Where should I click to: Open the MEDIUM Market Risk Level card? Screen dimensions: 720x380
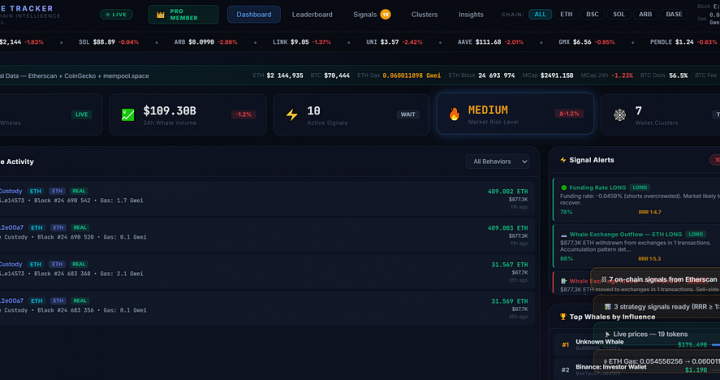click(515, 114)
